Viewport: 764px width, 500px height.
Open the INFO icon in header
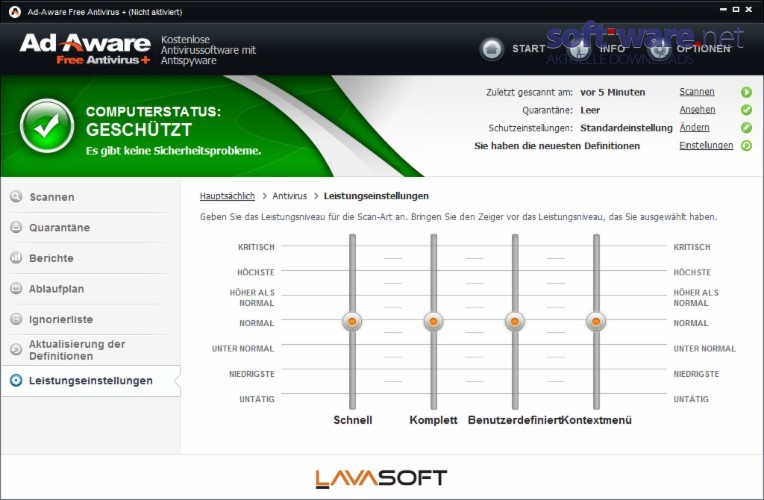click(x=579, y=49)
